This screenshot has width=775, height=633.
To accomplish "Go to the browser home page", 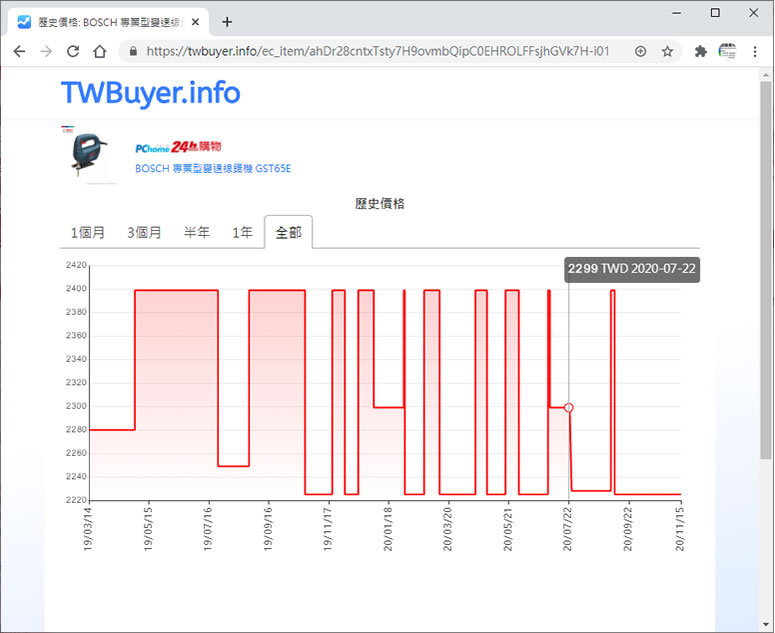I will coord(99,51).
